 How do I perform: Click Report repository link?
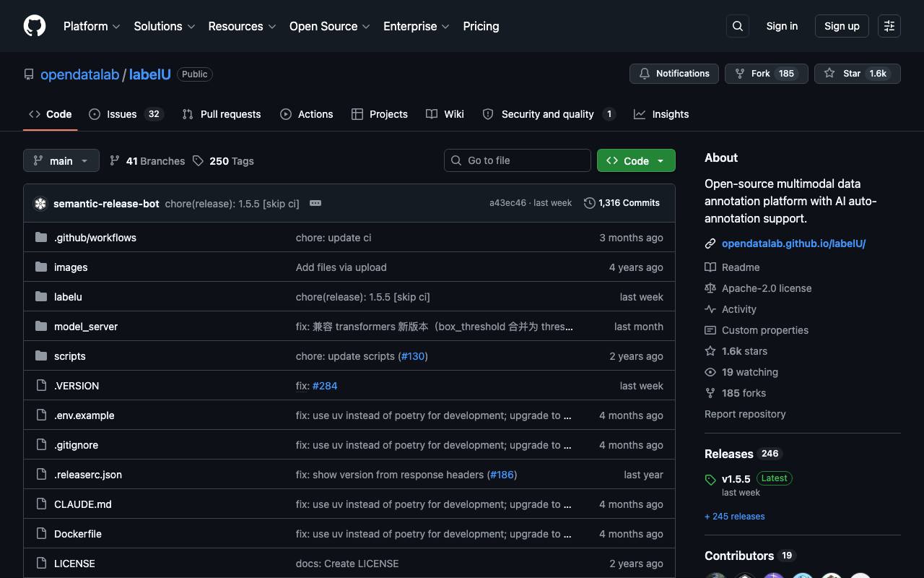point(745,414)
